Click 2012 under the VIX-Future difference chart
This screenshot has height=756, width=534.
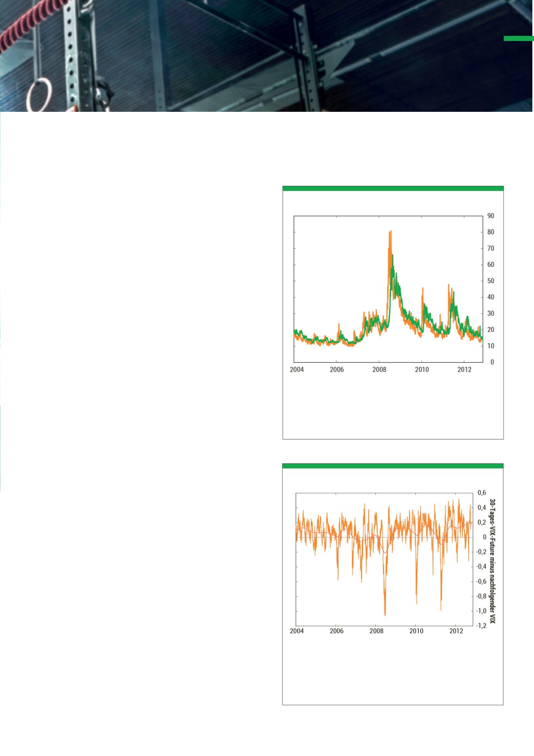coord(456,631)
